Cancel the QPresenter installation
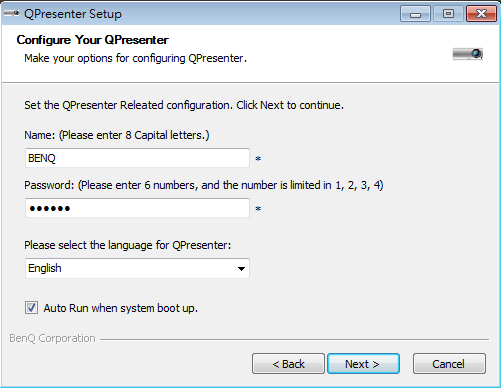Screen dimensions: 501x388 coord(449,364)
